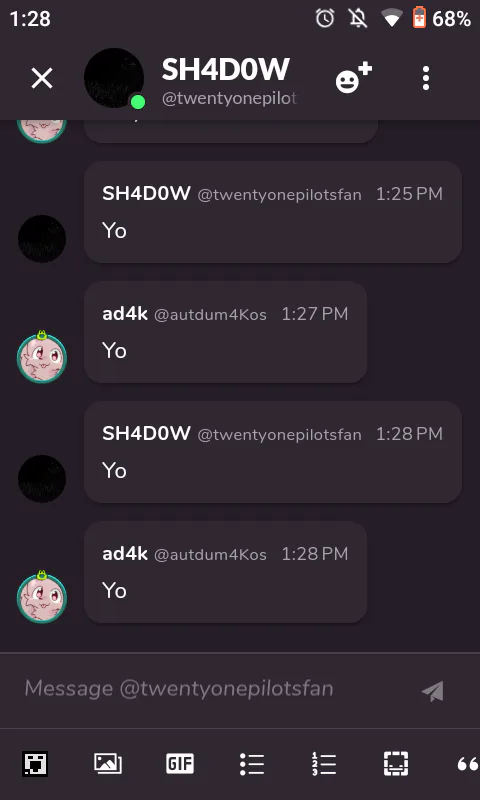This screenshot has width=480, height=800.
Task: Select ad4k's Yo message from 1:27 PM
Action: (225, 332)
